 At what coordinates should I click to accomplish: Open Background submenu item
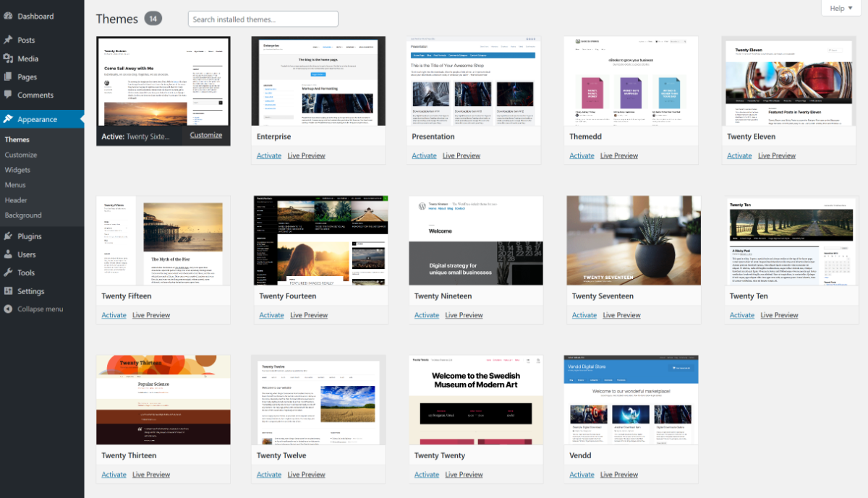[x=23, y=215]
